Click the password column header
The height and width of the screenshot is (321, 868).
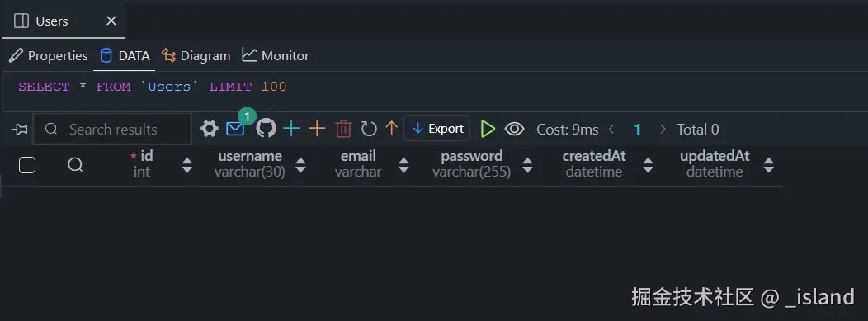pyautogui.click(x=472, y=164)
